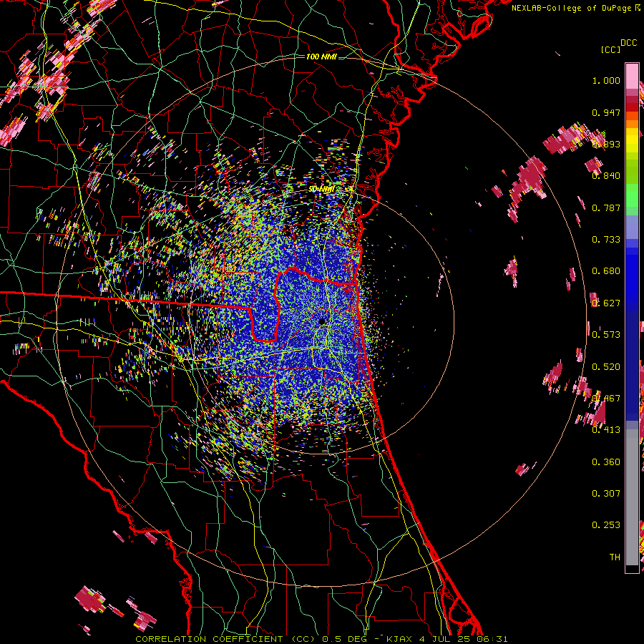This screenshot has width=644, height=644.
Task: Pick the red swatch near 0.947
Action: click(632, 107)
